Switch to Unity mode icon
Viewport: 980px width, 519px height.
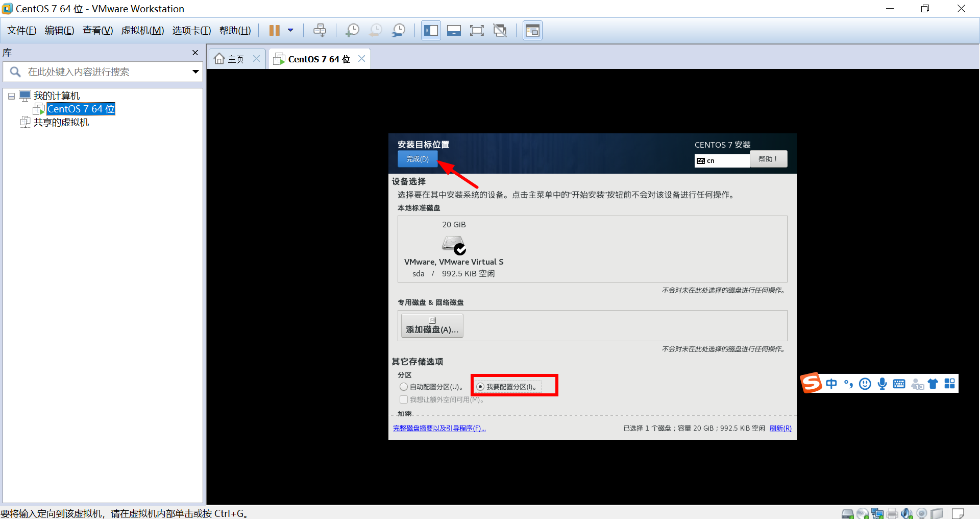click(500, 31)
